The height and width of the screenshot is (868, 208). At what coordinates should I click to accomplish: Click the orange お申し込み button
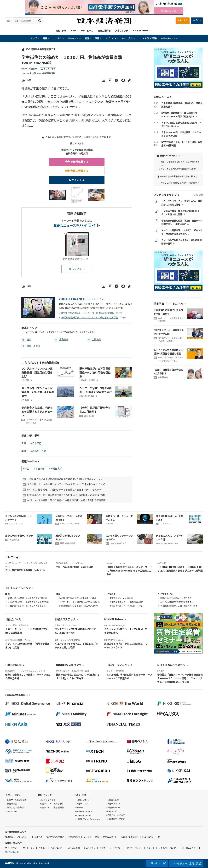tap(183, 21)
